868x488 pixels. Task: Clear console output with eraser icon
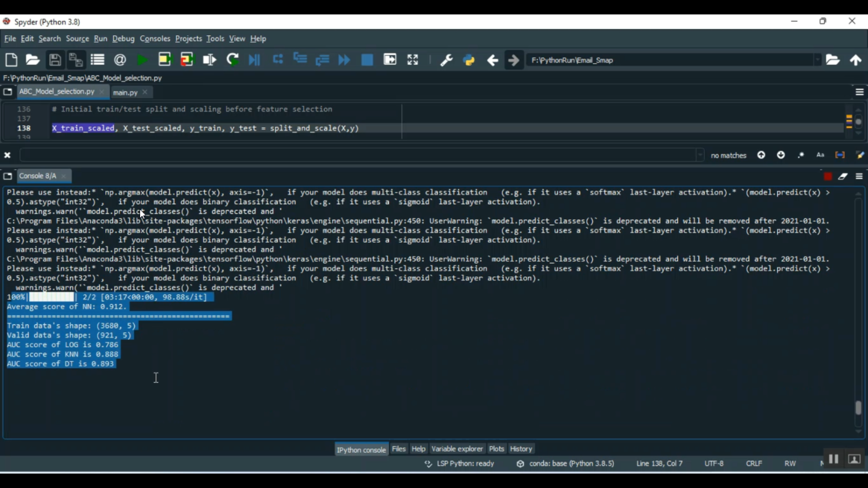pyautogui.click(x=843, y=176)
